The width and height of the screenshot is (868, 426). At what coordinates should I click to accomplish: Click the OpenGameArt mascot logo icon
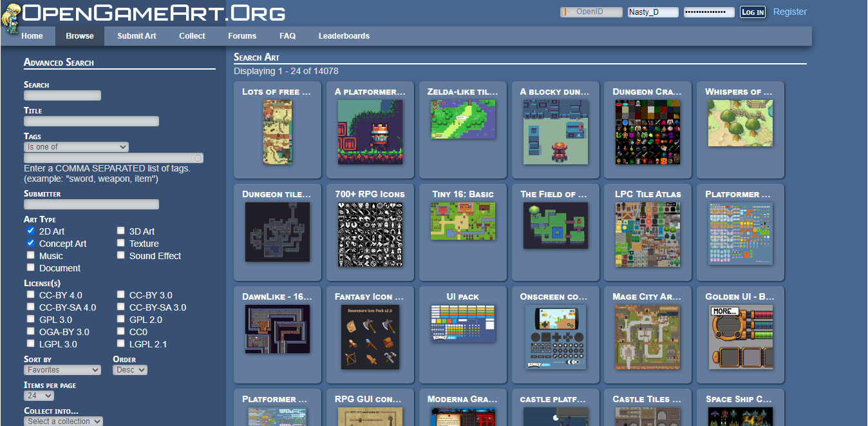coord(10,17)
